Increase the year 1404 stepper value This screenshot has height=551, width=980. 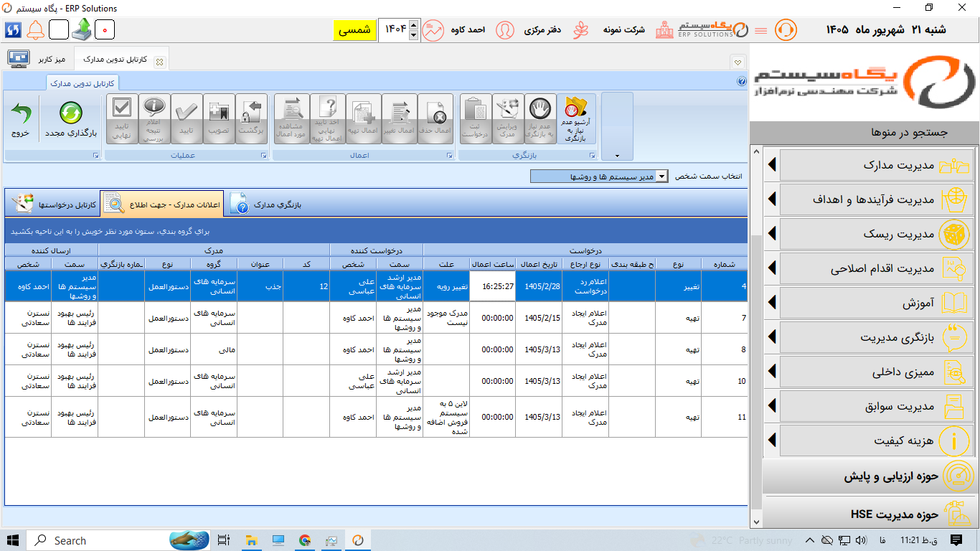(413, 25)
